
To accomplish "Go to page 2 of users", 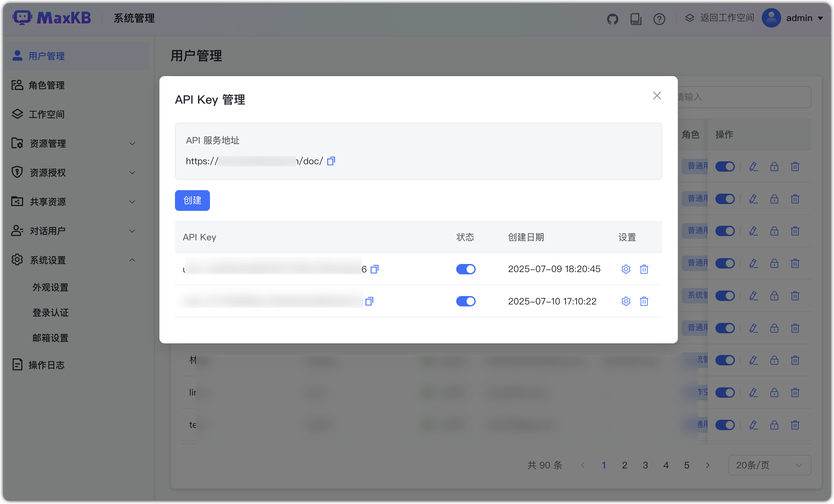I will coord(624,465).
